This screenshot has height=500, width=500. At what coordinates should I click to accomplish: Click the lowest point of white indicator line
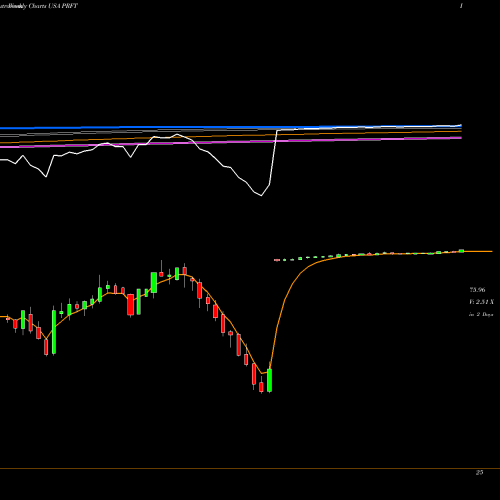[261, 196]
